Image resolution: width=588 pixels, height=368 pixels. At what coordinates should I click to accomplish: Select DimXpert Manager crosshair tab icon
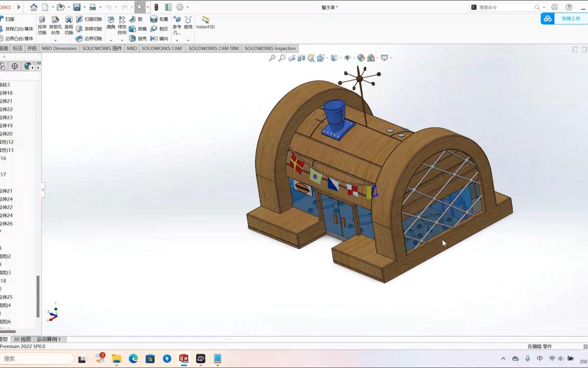(15, 66)
